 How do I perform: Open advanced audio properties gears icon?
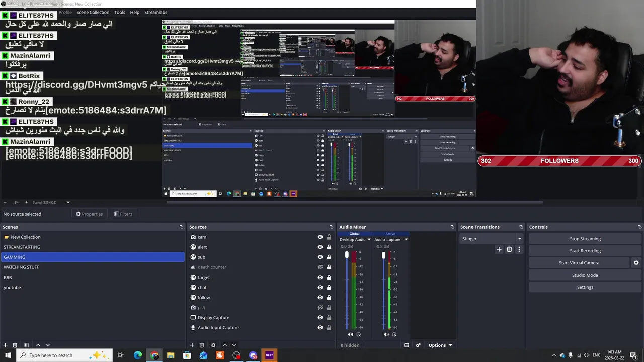click(418, 345)
